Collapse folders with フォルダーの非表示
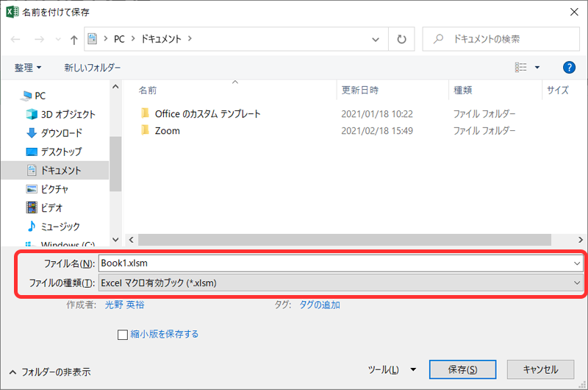Viewport: 588px width, 390px height. coord(49,372)
